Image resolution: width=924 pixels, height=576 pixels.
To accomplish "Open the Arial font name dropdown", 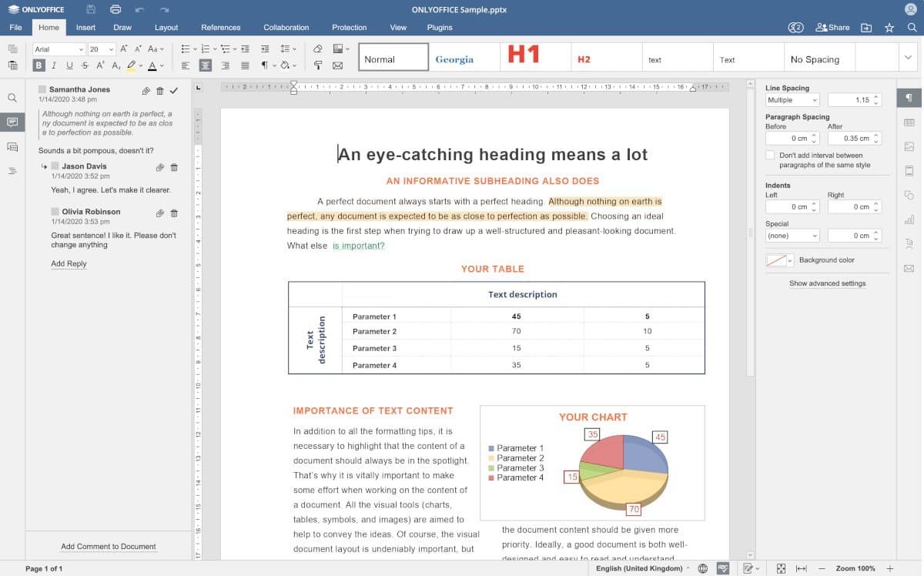I will [59, 49].
